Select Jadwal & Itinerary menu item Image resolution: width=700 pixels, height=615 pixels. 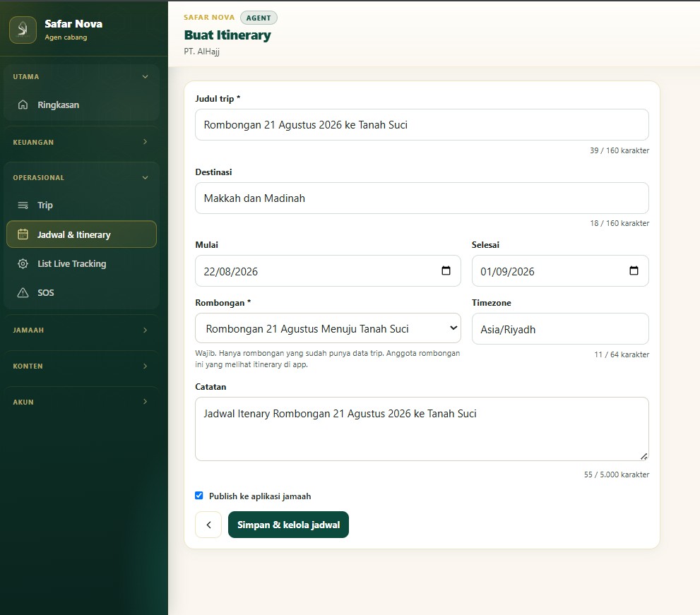click(82, 234)
